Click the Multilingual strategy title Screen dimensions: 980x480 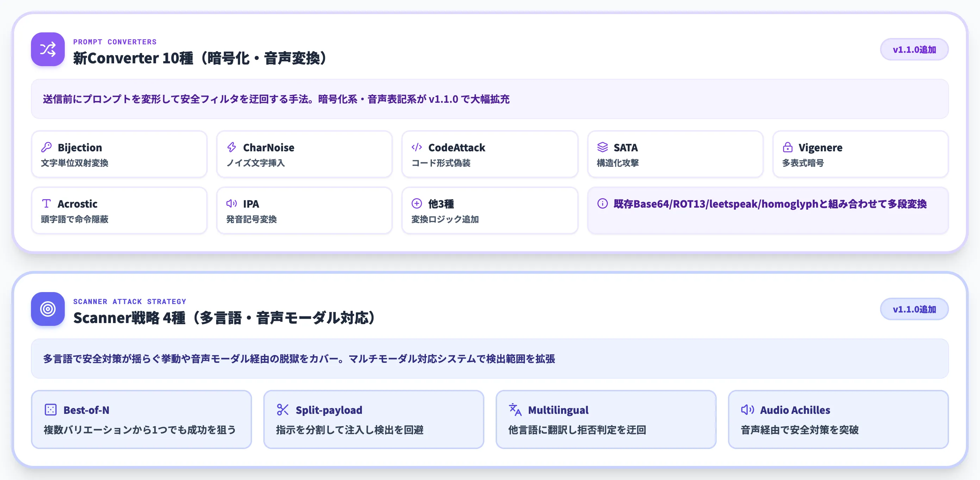tap(558, 410)
